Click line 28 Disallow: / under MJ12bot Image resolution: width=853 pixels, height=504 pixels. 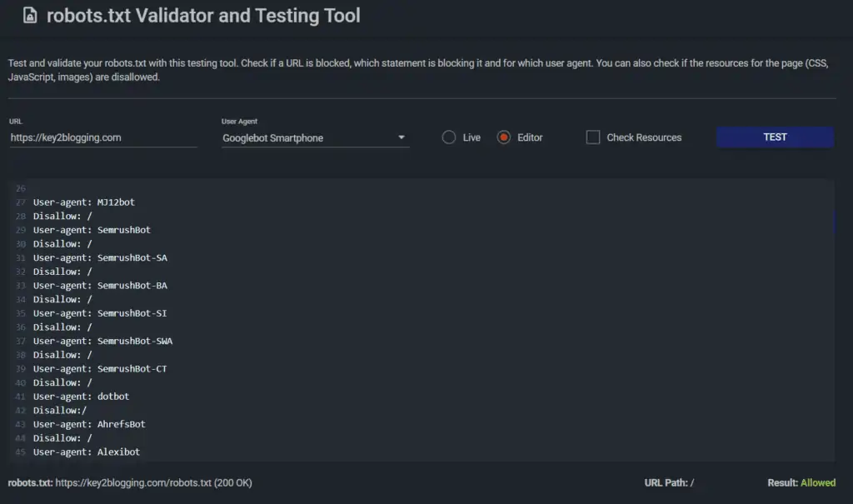62,216
